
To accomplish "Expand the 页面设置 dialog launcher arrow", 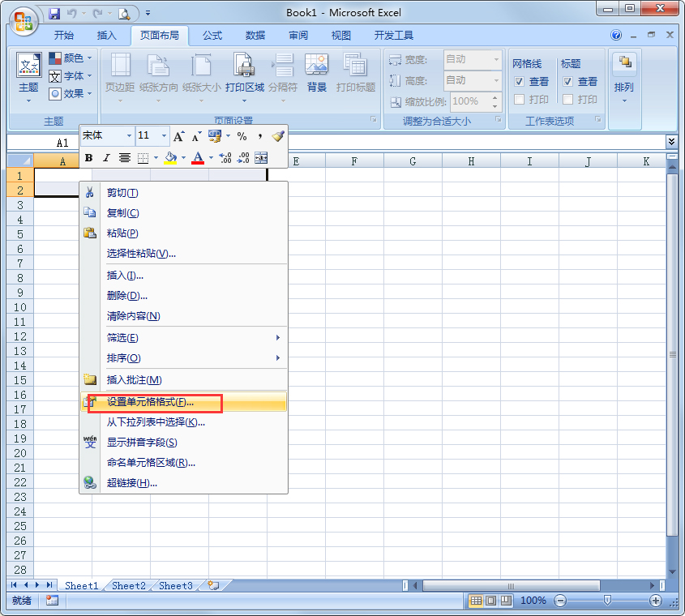I will click(x=374, y=120).
